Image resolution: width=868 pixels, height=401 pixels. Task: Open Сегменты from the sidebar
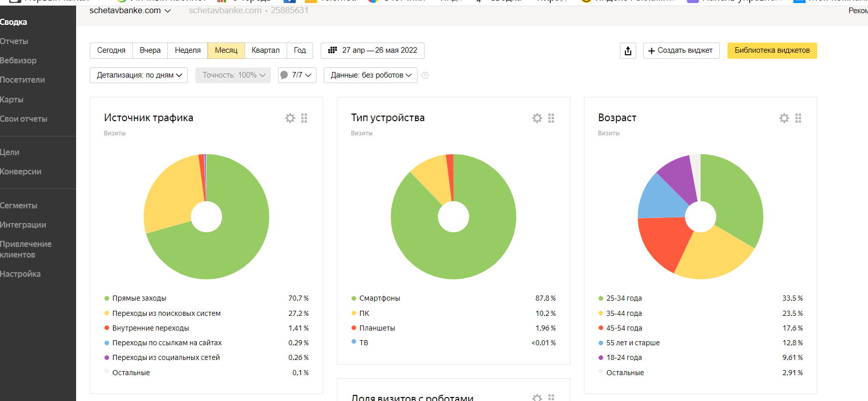click(19, 205)
